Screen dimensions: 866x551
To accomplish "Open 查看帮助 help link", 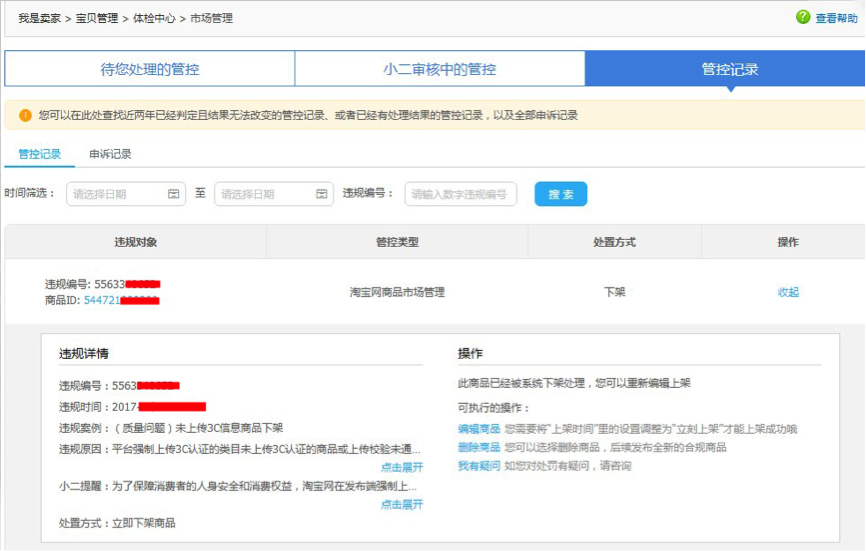I will pos(836,18).
